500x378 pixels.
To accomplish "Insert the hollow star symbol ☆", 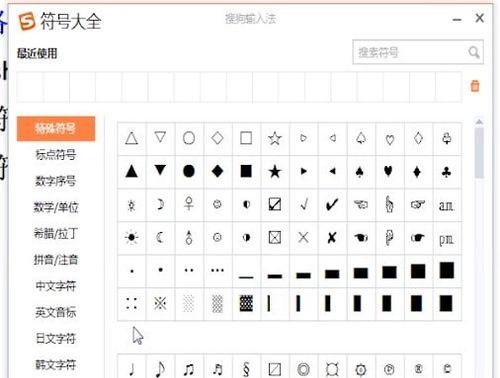I will pyautogui.click(x=275, y=138).
